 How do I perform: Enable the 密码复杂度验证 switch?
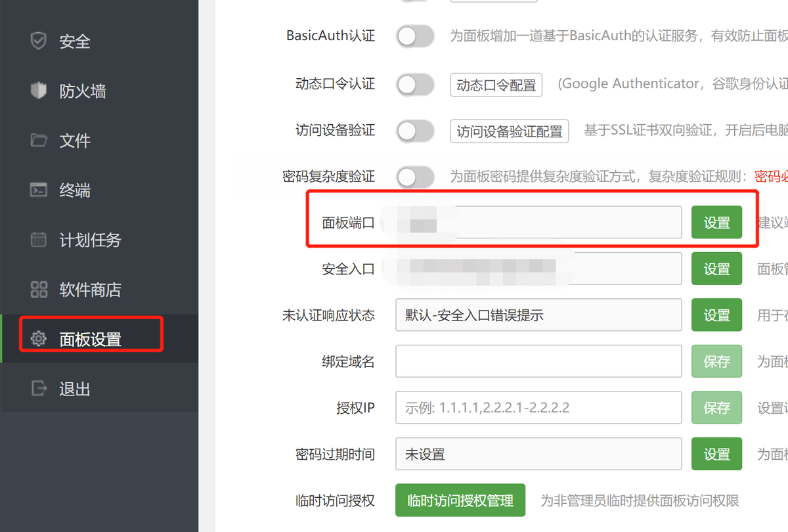pos(415,177)
